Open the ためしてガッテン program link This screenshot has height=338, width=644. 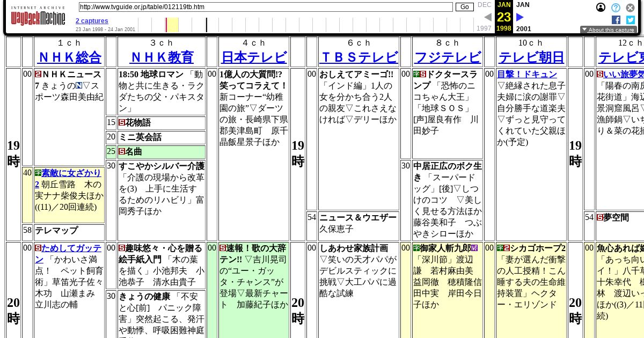pos(68,253)
